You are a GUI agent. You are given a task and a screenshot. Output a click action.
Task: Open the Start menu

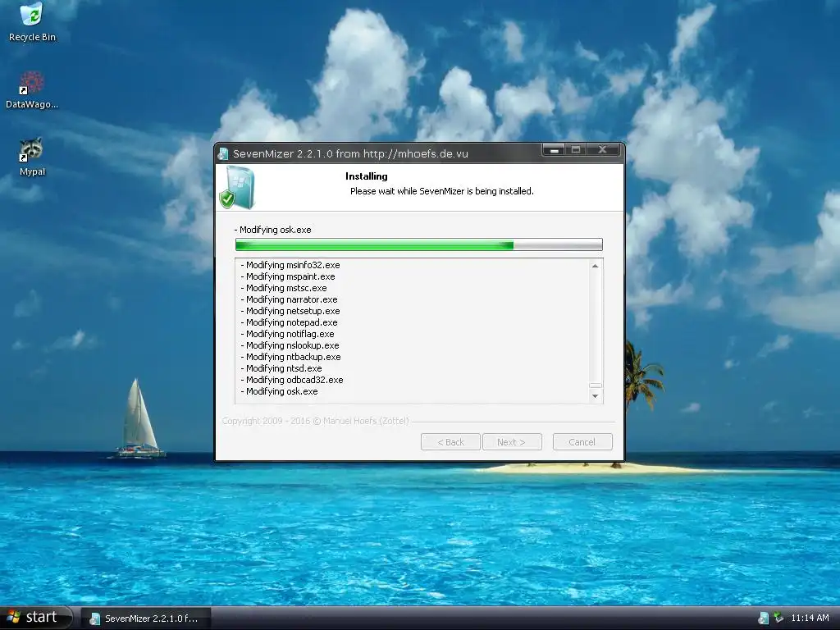tap(35, 617)
